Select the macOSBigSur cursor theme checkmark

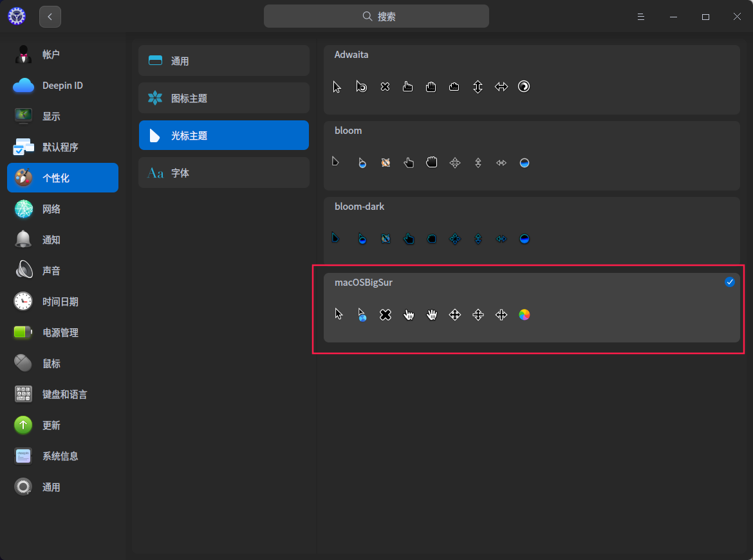pyautogui.click(x=730, y=282)
